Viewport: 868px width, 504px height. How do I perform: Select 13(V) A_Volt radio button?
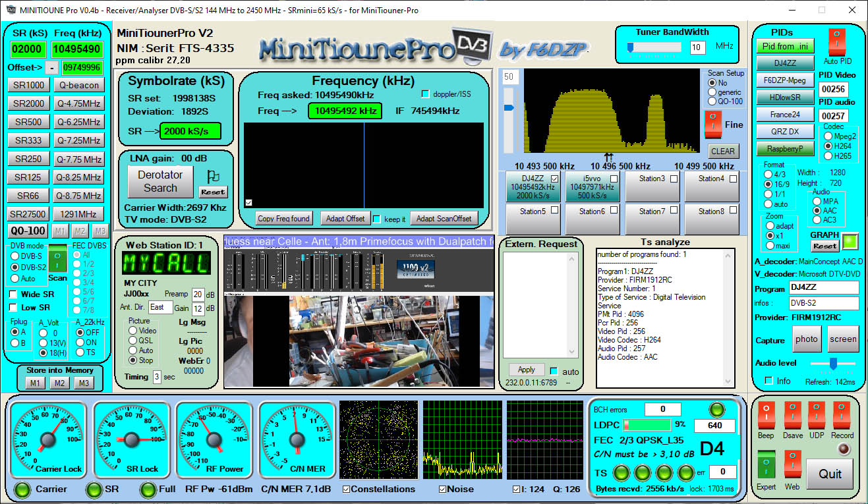click(44, 343)
